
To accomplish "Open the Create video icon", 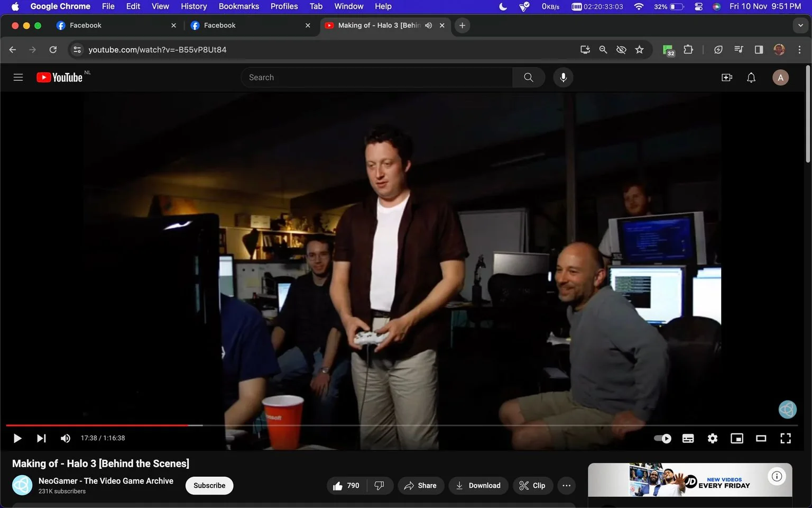I will (727, 77).
